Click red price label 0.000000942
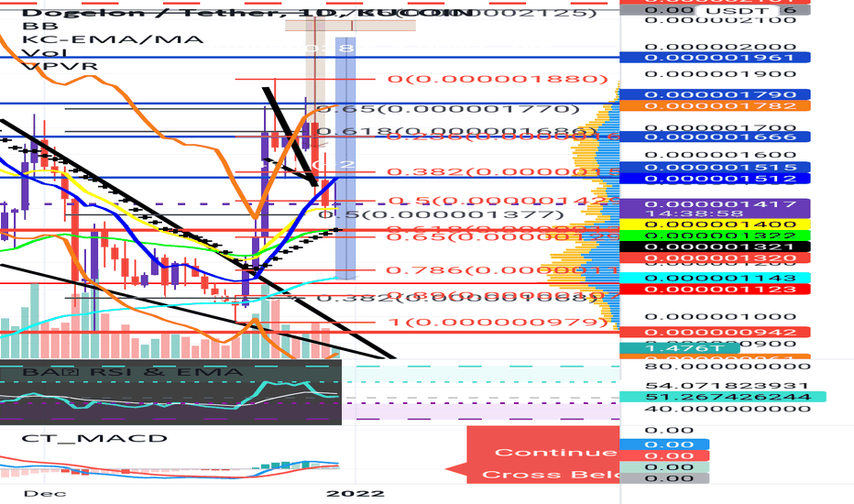Screen dimensions: 854x504 coord(715,333)
